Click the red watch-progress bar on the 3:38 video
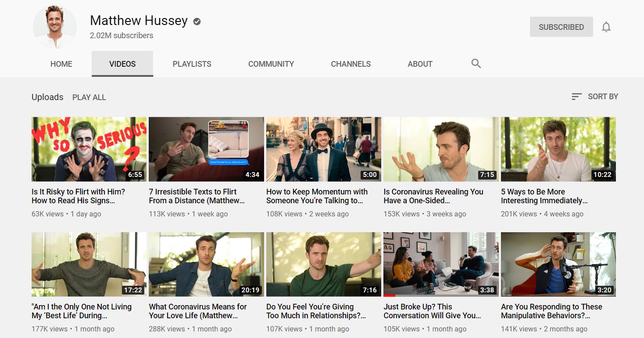 (390, 296)
